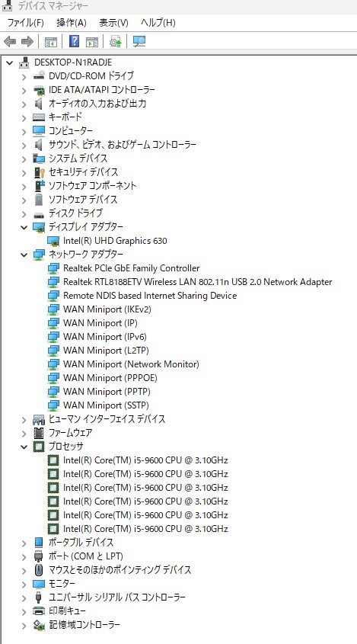The image size is (357, 644).
Task: Click Scan for hardware changes monitor icon
Action: click(x=139, y=41)
